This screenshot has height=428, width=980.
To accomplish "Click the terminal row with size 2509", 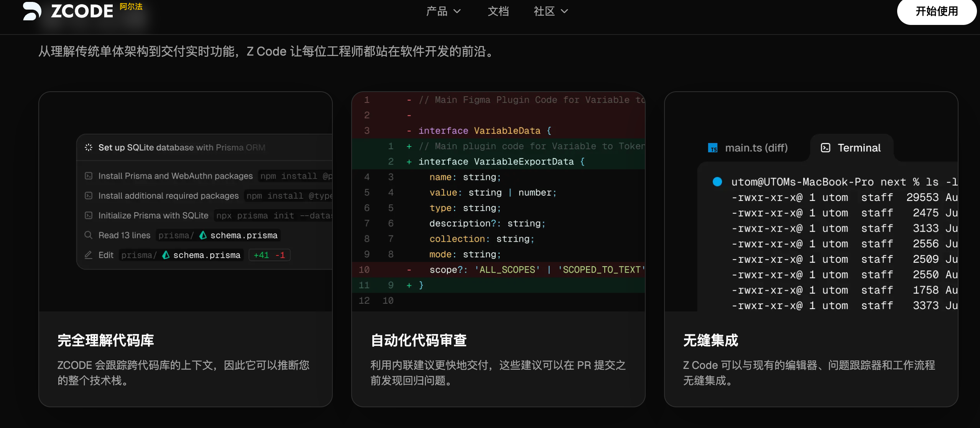I will pyautogui.click(x=844, y=259).
